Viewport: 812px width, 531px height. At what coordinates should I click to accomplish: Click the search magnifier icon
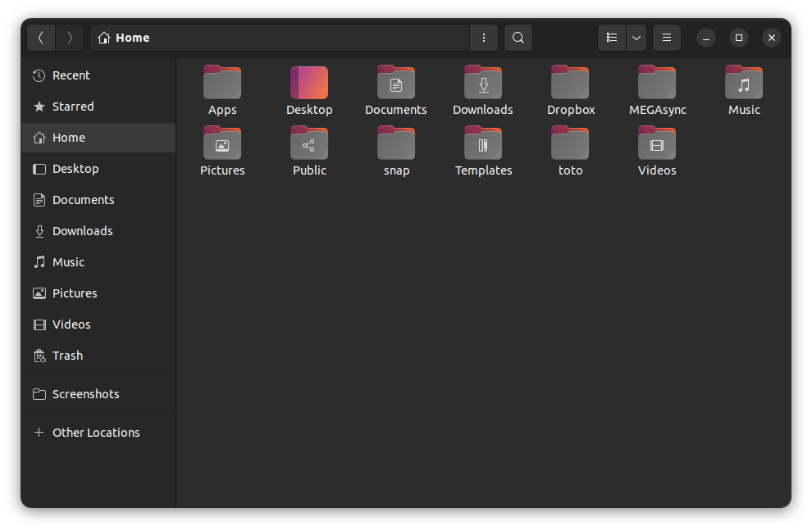(518, 38)
